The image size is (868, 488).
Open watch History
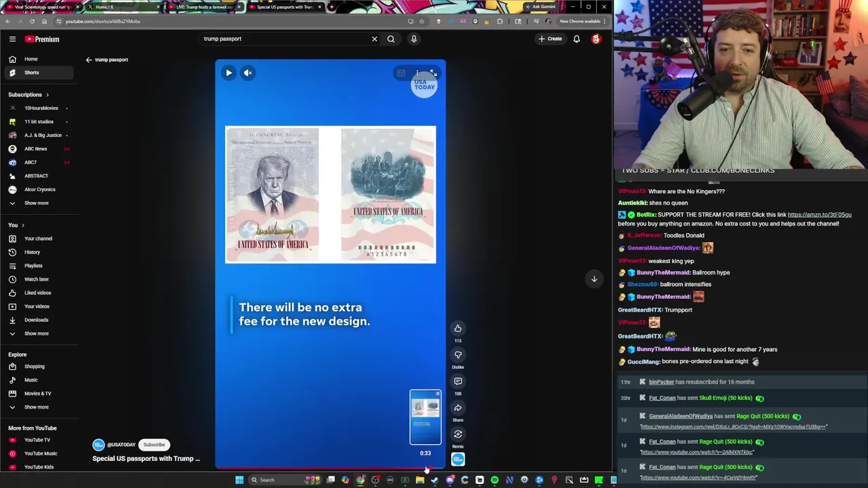39,252
